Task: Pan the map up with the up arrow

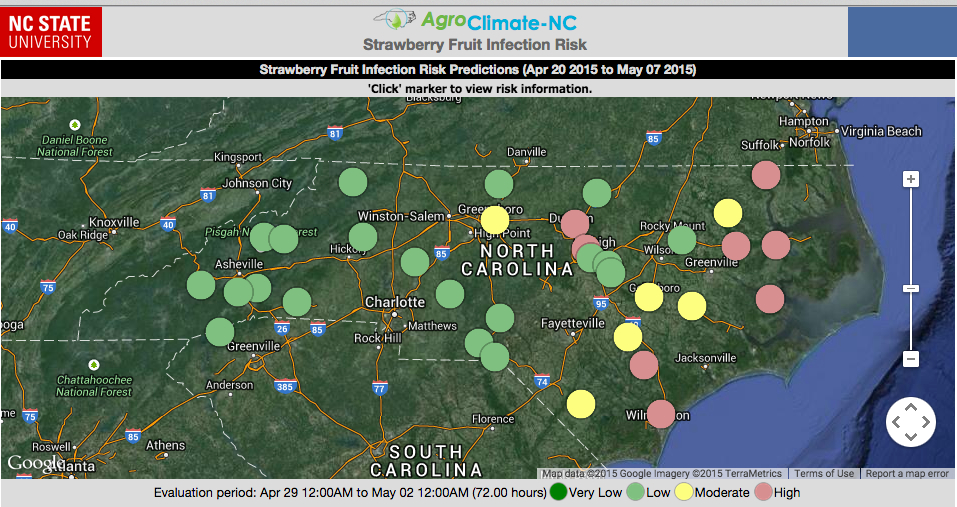Action: 911,407
